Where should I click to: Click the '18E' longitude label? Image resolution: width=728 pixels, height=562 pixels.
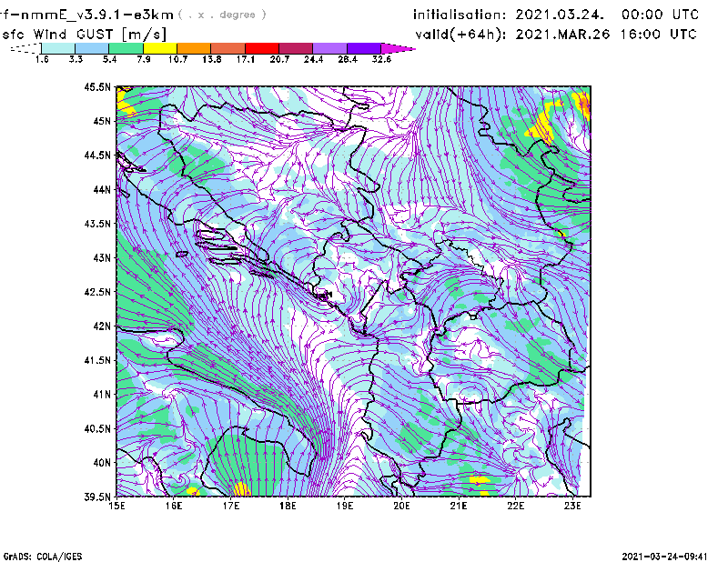click(x=288, y=506)
